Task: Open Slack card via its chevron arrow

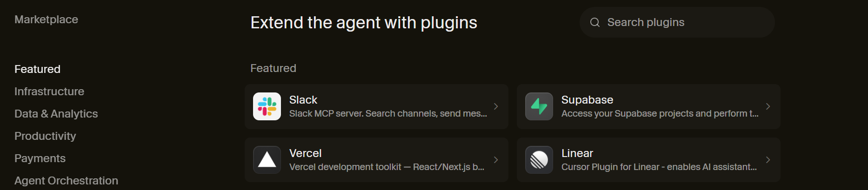Action: (x=496, y=106)
